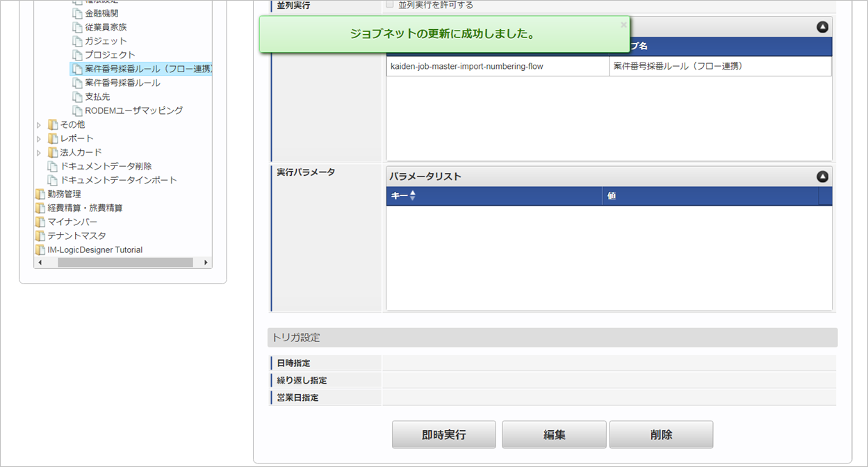Click the トリガ設定 section header
The width and height of the screenshot is (868, 467).
[552, 338]
